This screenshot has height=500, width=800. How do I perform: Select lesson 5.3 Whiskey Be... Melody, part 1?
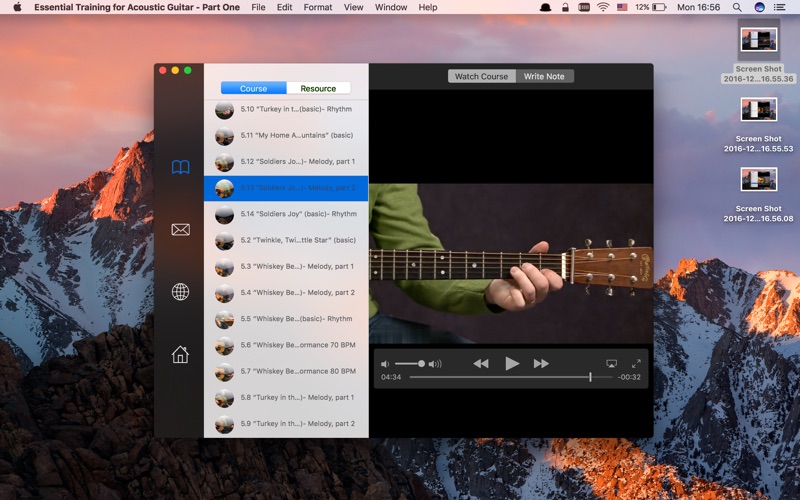point(286,266)
